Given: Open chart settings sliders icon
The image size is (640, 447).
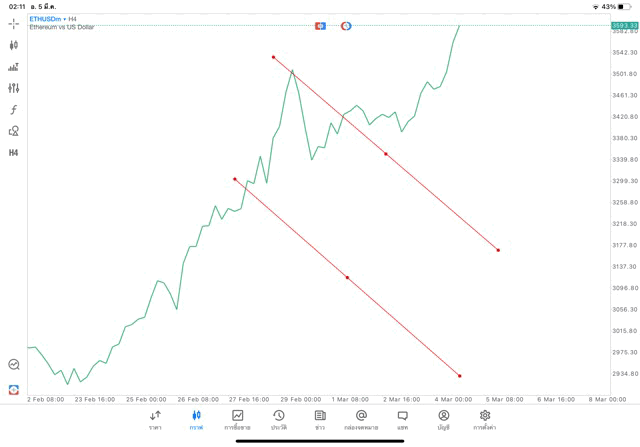Looking at the screenshot, I should [14, 88].
